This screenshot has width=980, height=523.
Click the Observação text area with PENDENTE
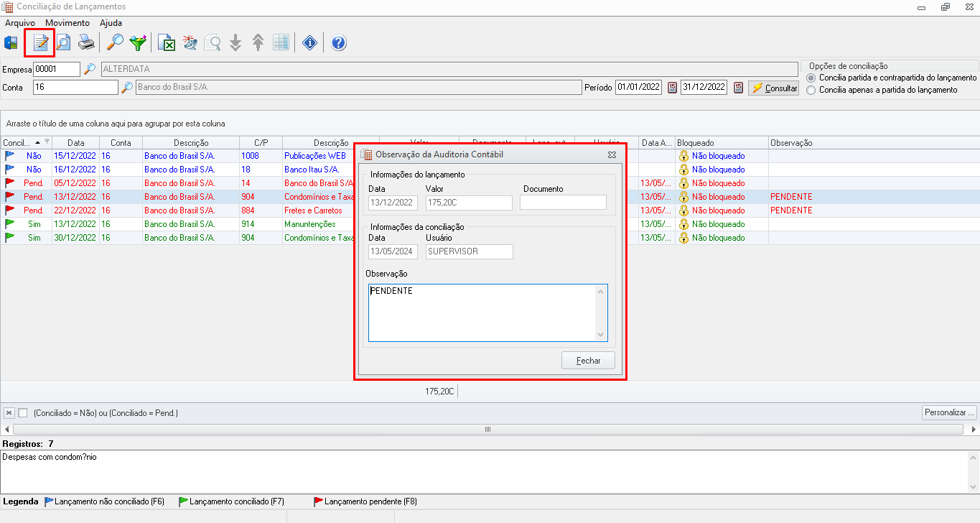pyautogui.click(x=487, y=313)
